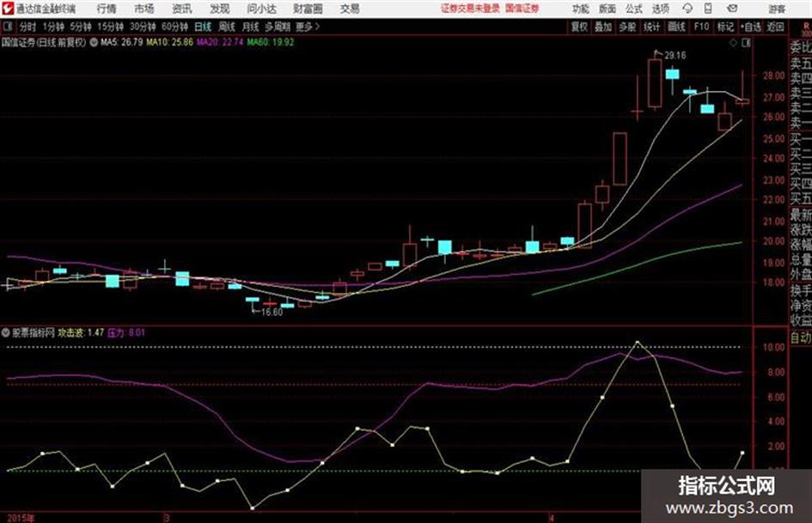Click the 统计 statistics toolbar button
Screen dimensions: 812x523
(652, 27)
